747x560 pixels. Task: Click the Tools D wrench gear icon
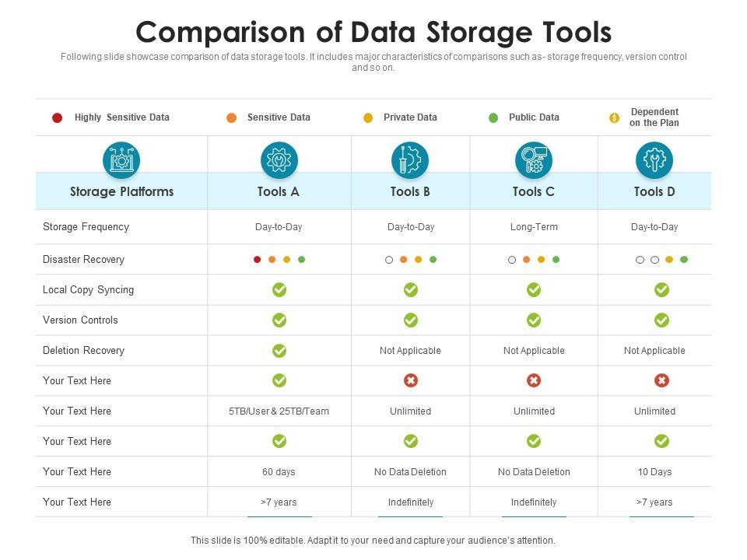[x=654, y=160]
